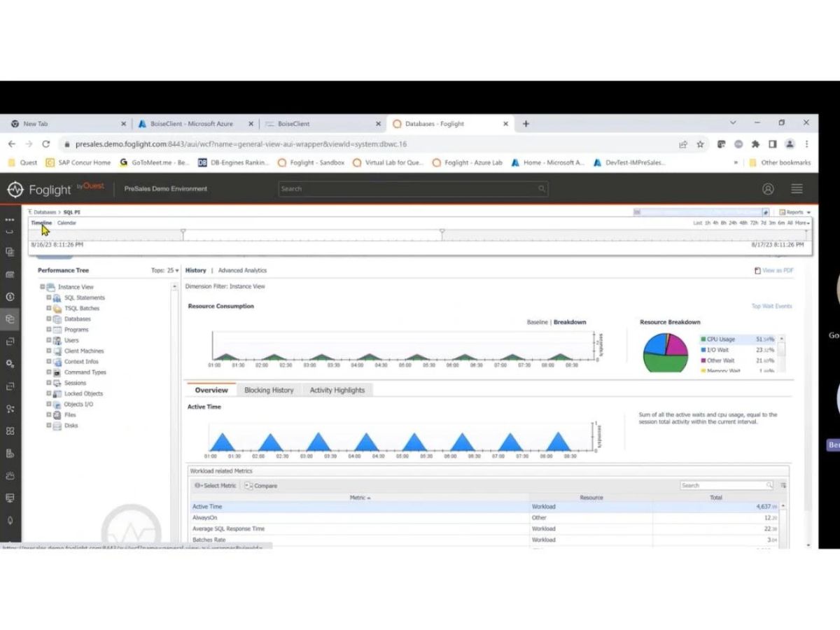
Task: Open the three-dot icon atop Foglight's sidebar
Action: pos(10,219)
